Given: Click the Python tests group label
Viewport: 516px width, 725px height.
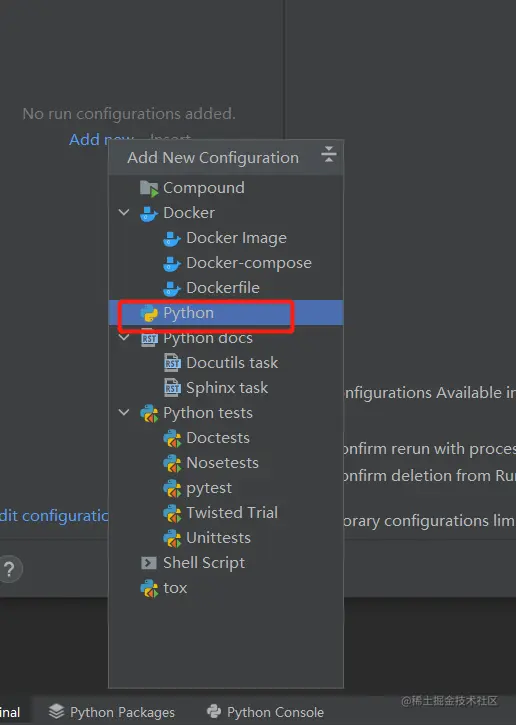Looking at the screenshot, I should 208,413.
